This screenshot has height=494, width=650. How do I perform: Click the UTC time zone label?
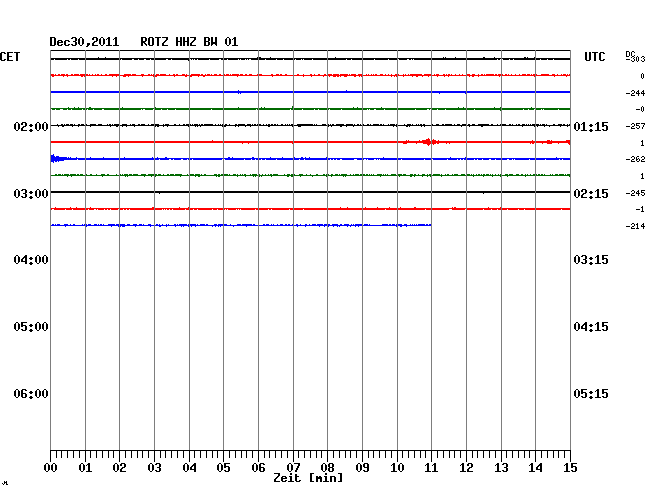594,57
